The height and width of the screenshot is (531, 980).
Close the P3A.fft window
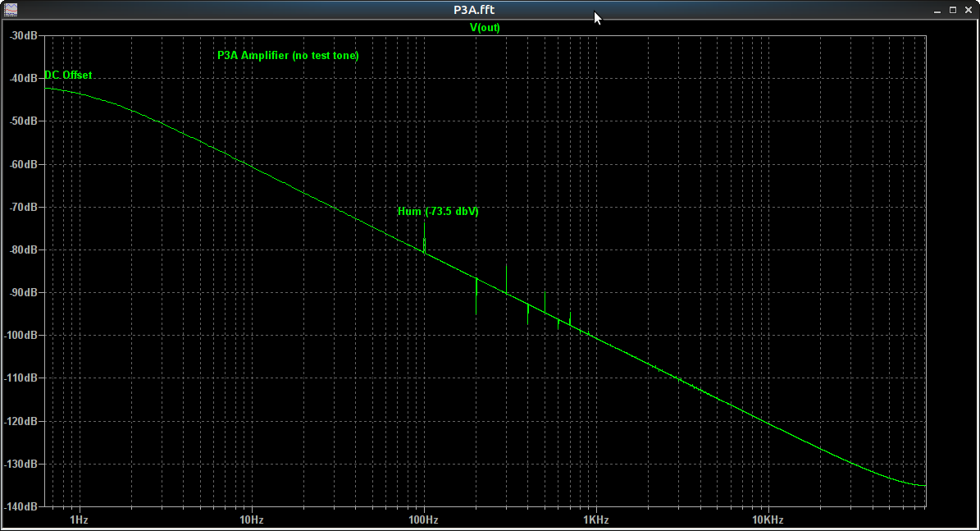click(x=969, y=10)
